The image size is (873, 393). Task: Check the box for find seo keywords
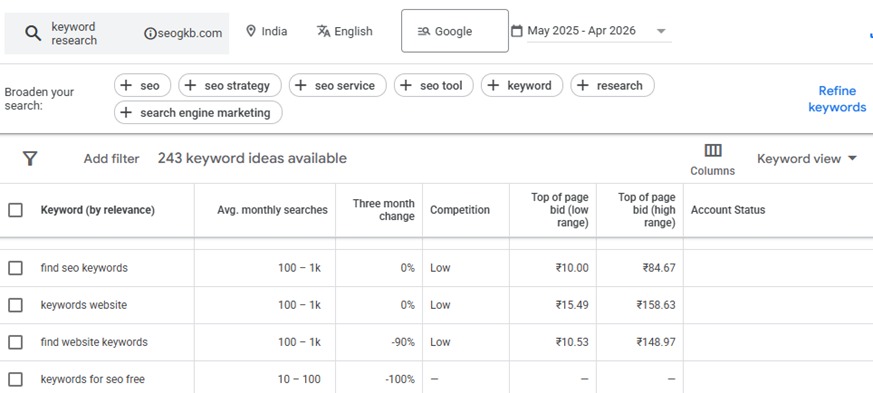click(x=16, y=268)
